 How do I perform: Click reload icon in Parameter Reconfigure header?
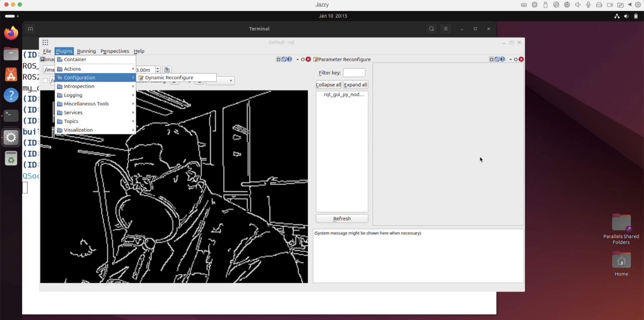(x=497, y=59)
